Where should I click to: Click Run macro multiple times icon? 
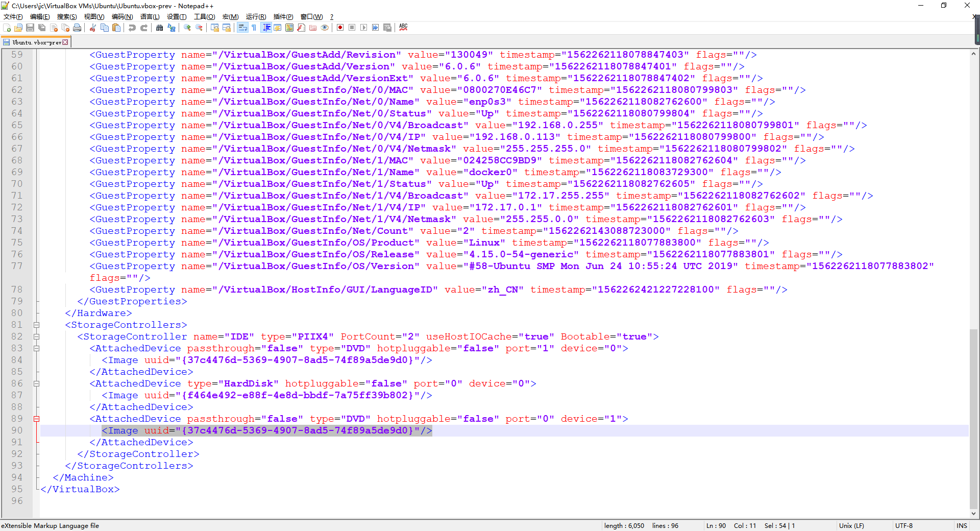376,28
